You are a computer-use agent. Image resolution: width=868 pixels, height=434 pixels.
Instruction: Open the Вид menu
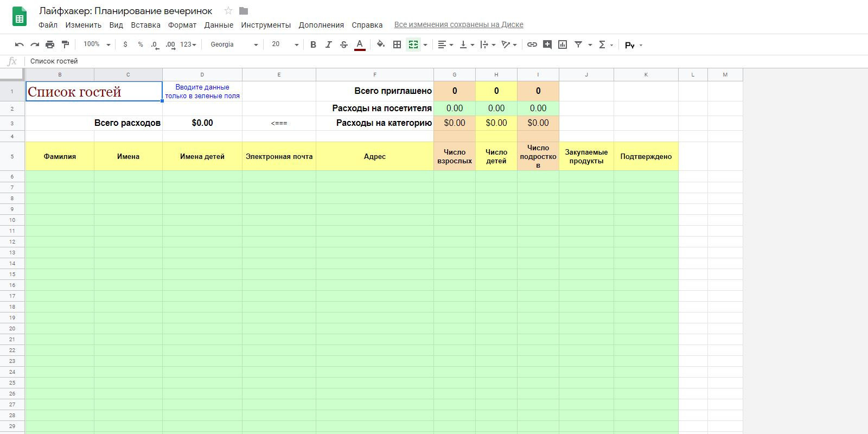pos(116,25)
